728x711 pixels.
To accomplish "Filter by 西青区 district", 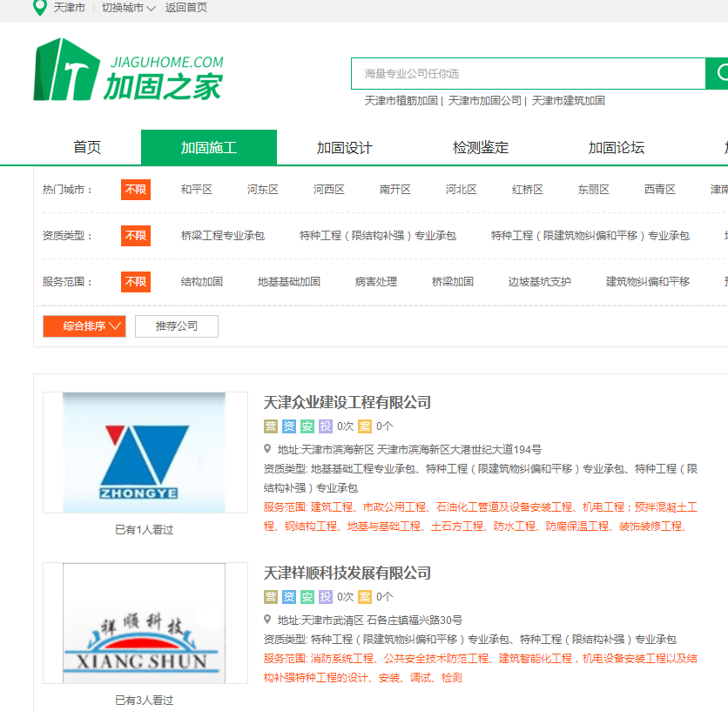I will (x=660, y=190).
